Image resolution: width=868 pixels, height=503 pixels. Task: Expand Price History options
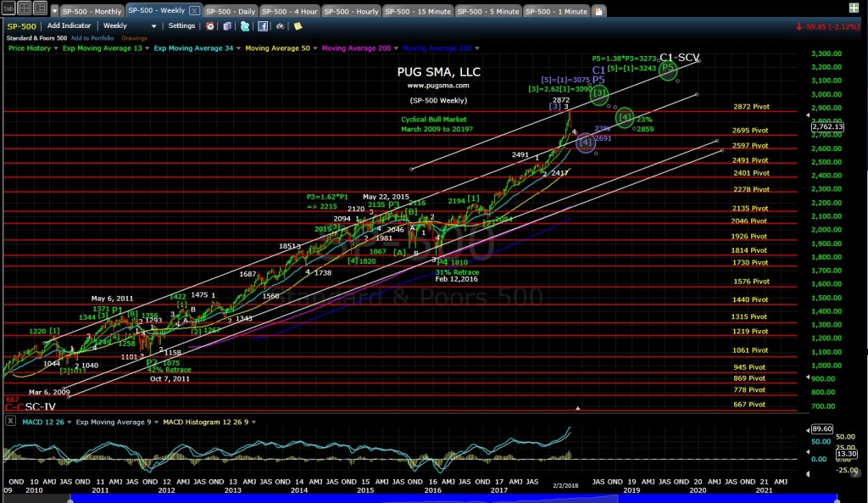coord(56,48)
